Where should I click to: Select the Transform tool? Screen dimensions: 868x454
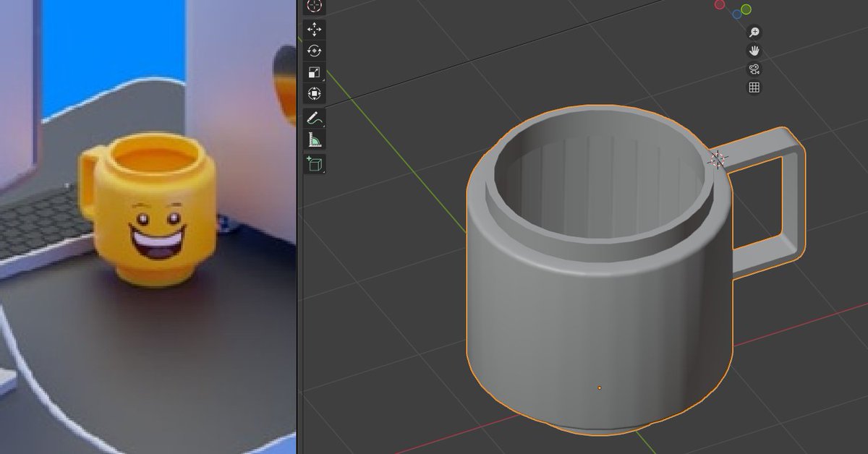[x=314, y=93]
